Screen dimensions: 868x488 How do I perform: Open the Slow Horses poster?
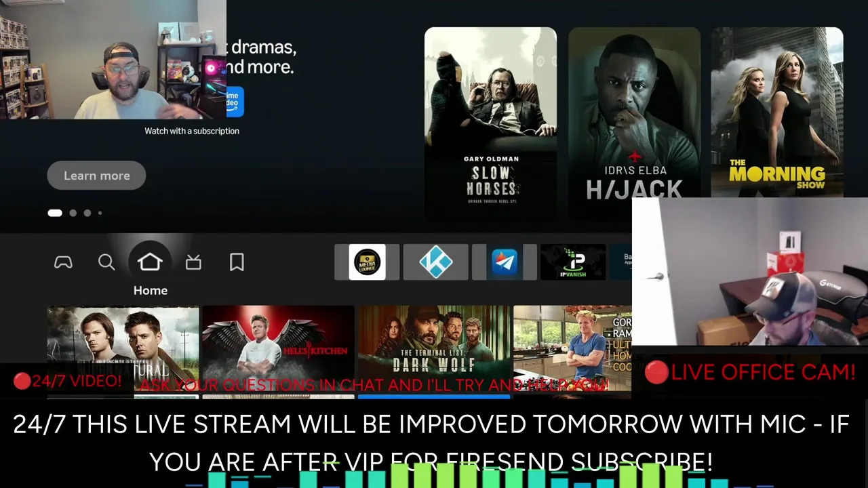490,123
